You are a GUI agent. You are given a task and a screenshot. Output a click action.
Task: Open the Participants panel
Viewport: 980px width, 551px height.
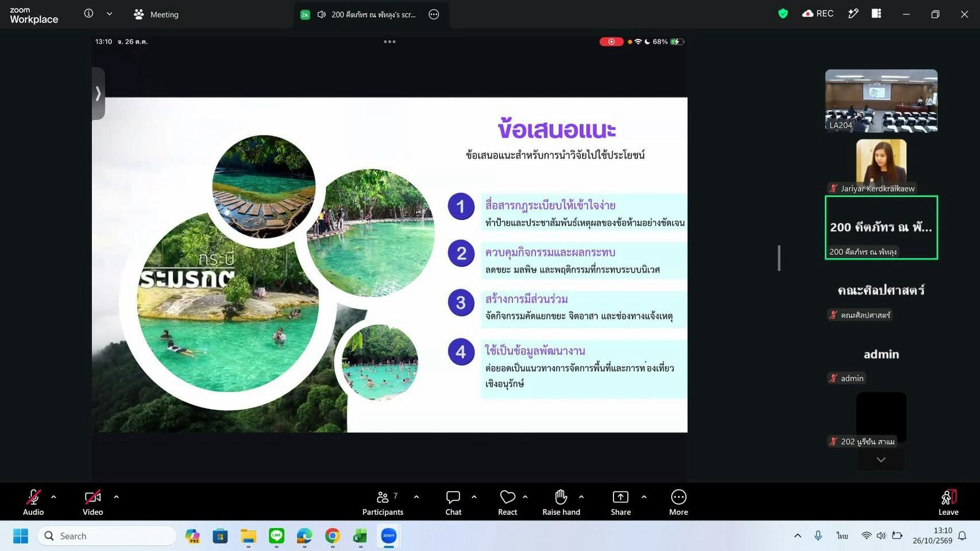[383, 502]
